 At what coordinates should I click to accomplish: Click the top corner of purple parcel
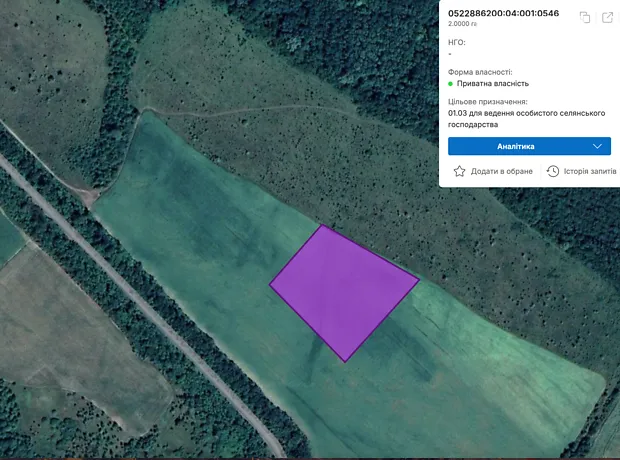324,226
